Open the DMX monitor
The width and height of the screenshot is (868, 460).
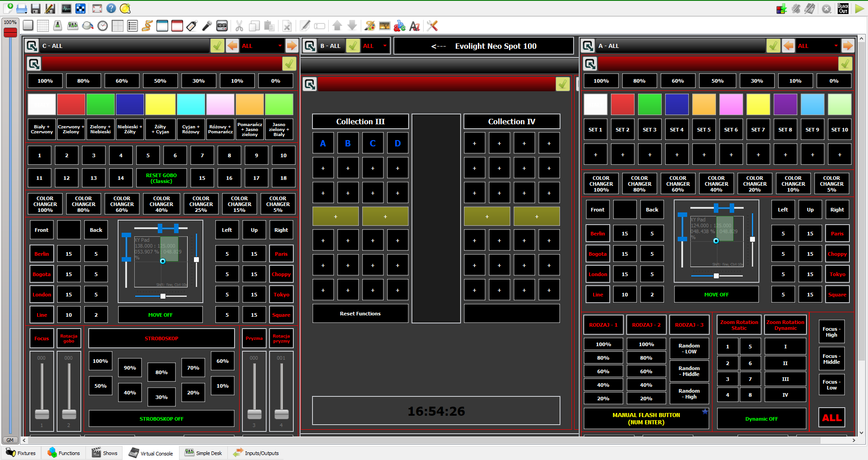tap(66, 9)
